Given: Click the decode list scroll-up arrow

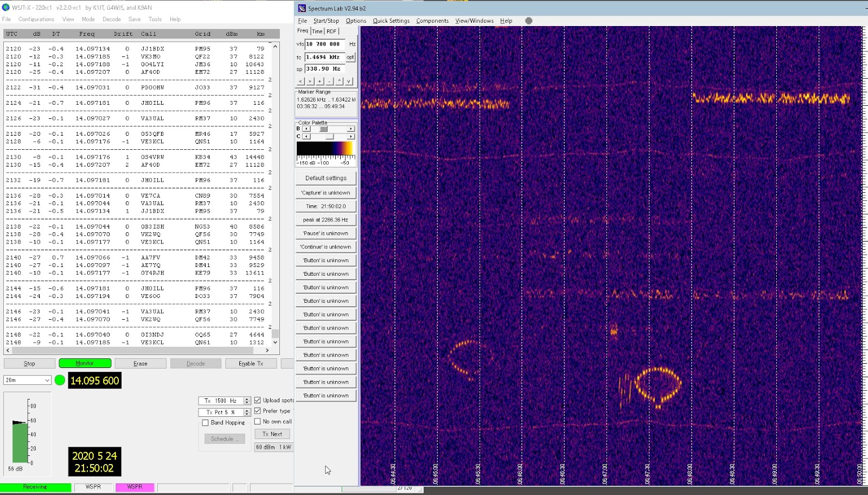Looking at the screenshot, I should pyautogui.click(x=275, y=47).
